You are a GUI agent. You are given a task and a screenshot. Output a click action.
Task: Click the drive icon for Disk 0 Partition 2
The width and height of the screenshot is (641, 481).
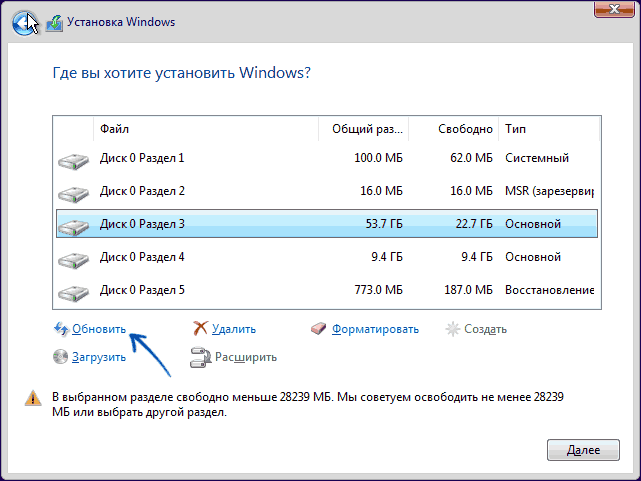(x=73, y=194)
